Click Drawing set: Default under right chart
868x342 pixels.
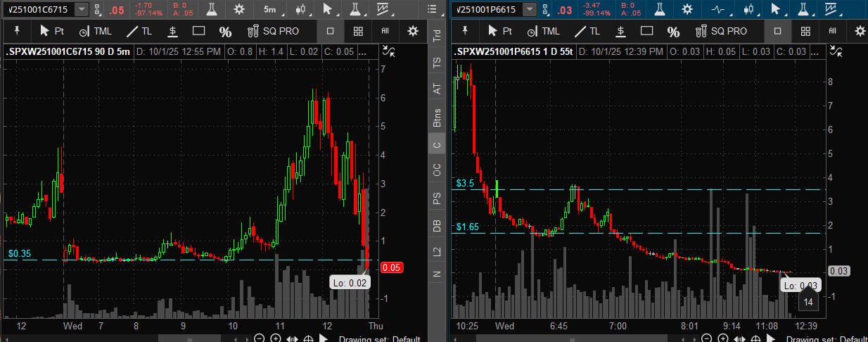coord(826,339)
